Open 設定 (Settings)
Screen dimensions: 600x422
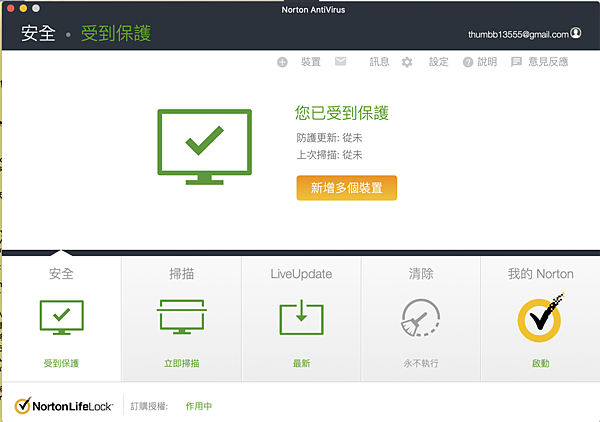pyautogui.click(x=438, y=62)
